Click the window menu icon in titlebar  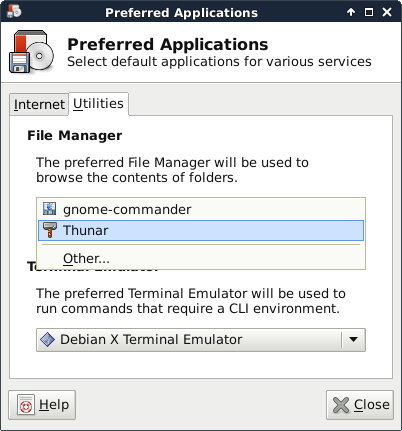coord(14,11)
